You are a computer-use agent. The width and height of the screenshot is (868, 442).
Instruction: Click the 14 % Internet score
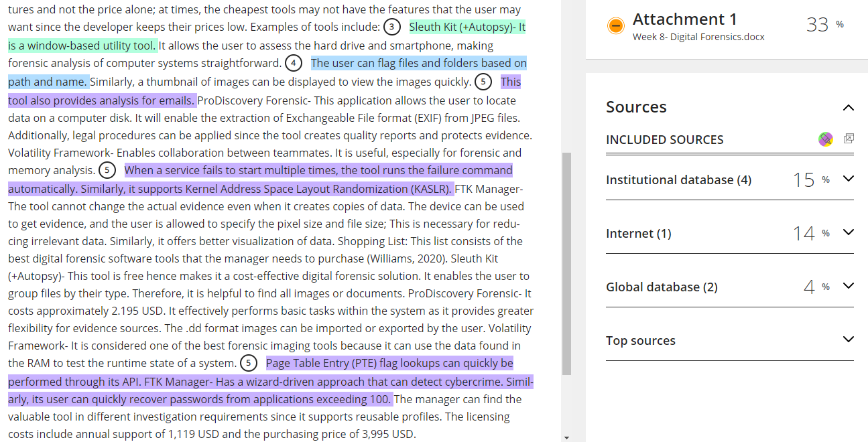(811, 233)
